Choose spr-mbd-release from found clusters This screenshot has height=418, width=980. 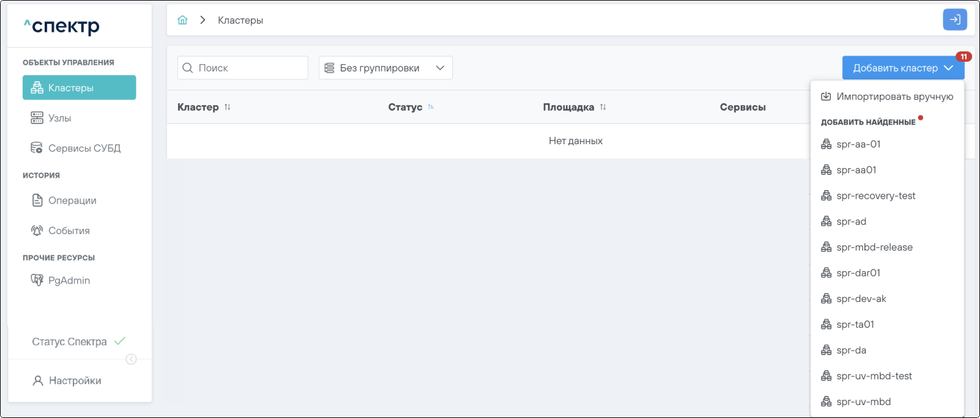[x=874, y=247]
